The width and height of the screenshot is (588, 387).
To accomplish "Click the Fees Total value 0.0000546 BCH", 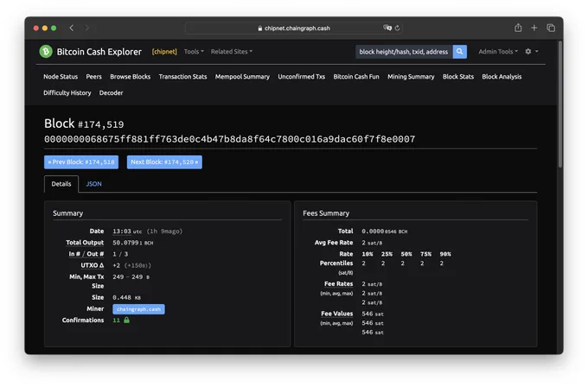I will point(385,232).
